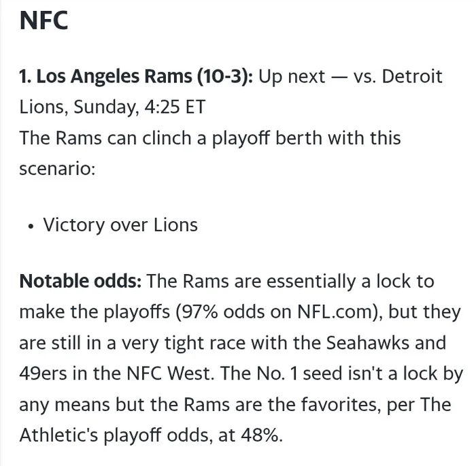476x466 pixels.
Task: Select the bold Los Angeles Rams (10-3) title
Action: [136, 76]
